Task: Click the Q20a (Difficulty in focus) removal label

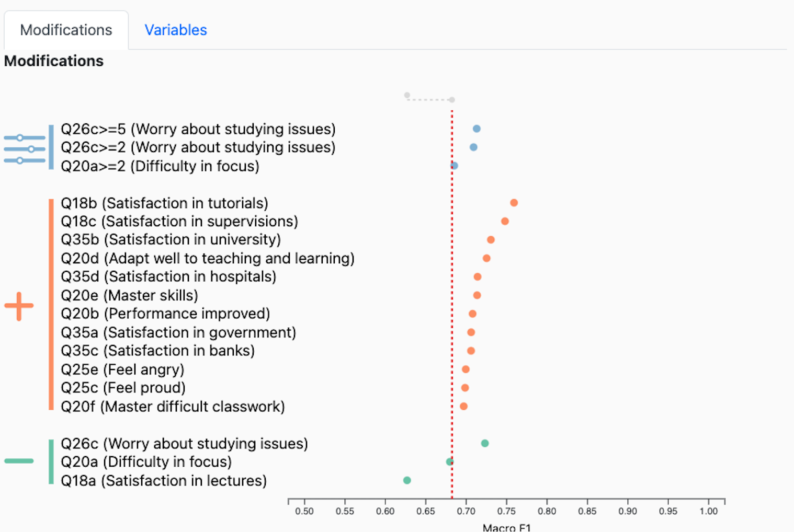Action: 146,462
